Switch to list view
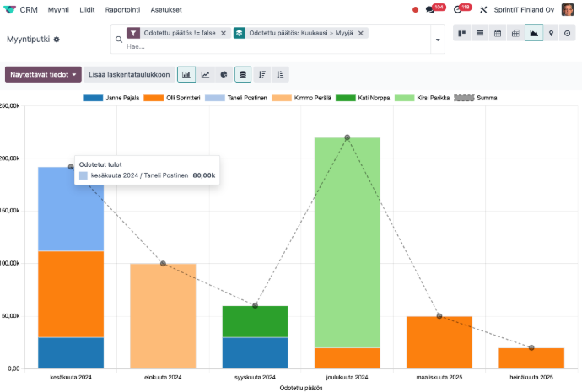 480,33
